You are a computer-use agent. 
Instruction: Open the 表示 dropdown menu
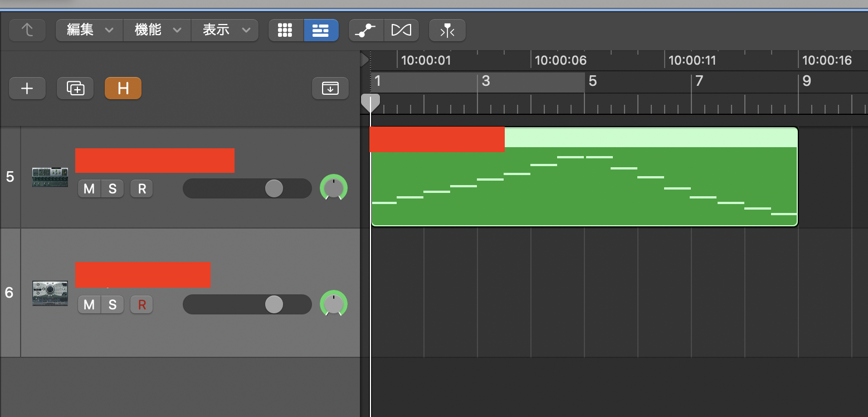coord(225,30)
